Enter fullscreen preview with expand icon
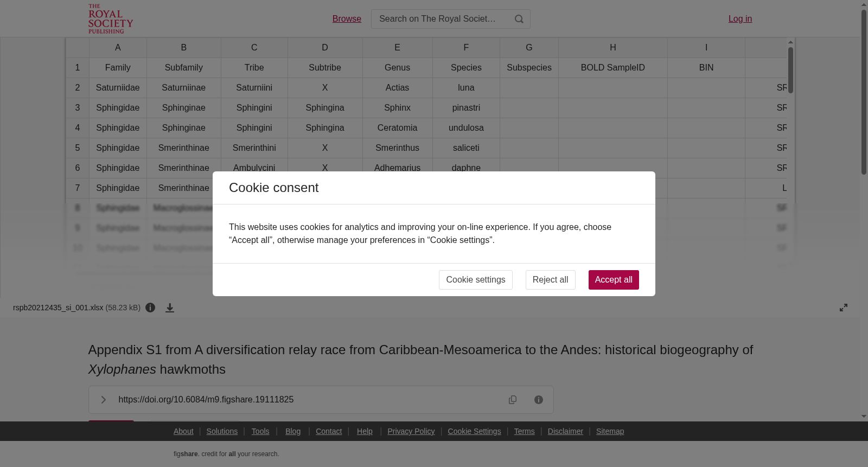 click(844, 308)
